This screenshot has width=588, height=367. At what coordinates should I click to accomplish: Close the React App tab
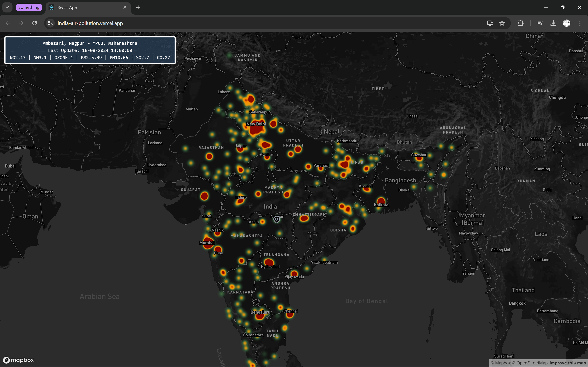pyautogui.click(x=125, y=7)
